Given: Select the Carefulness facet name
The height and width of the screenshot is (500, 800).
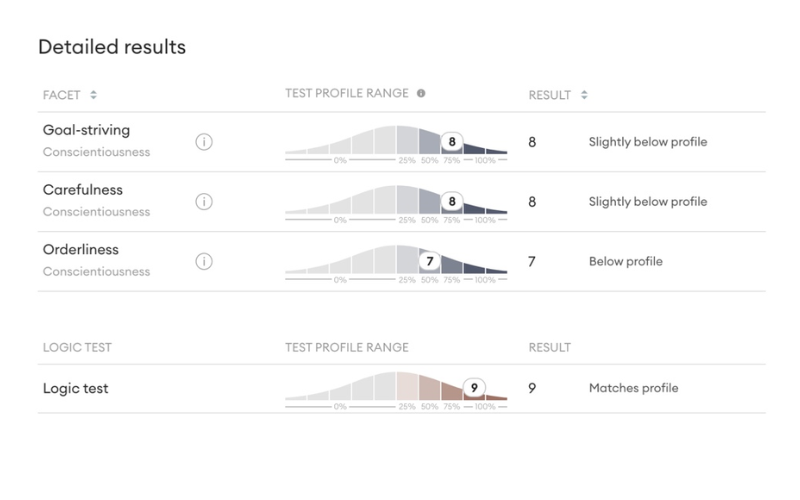Looking at the screenshot, I should click(82, 190).
